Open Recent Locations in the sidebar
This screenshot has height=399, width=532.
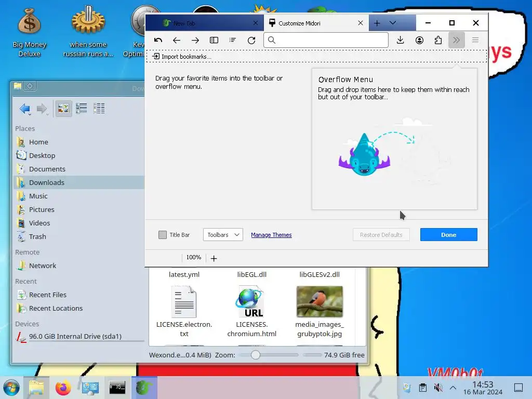pyautogui.click(x=79, y=309)
